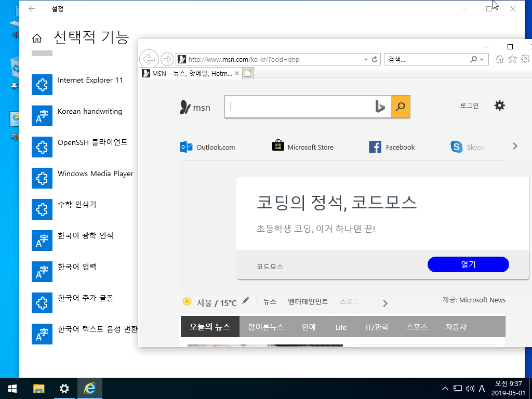
Task: Click the 한국어 텍스트 음성 변환 icon
Action: (42, 334)
